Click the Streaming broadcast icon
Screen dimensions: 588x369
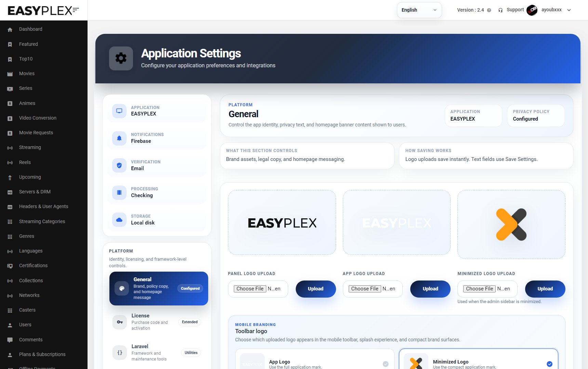click(x=10, y=148)
